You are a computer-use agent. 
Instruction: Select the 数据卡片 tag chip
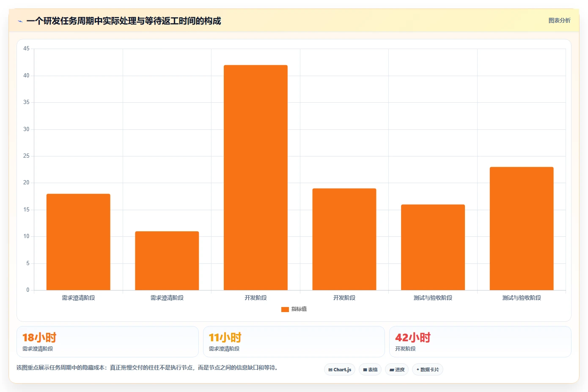coord(428,370)
